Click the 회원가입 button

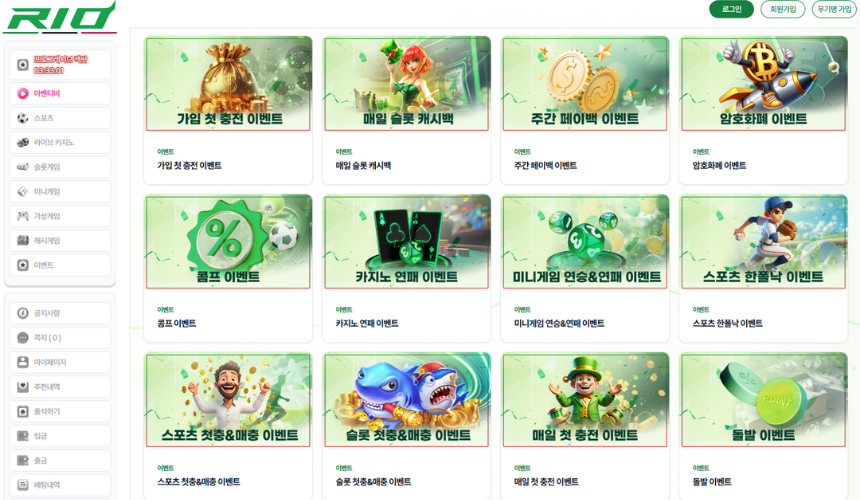pyautogui.click(x=783, y=9)
